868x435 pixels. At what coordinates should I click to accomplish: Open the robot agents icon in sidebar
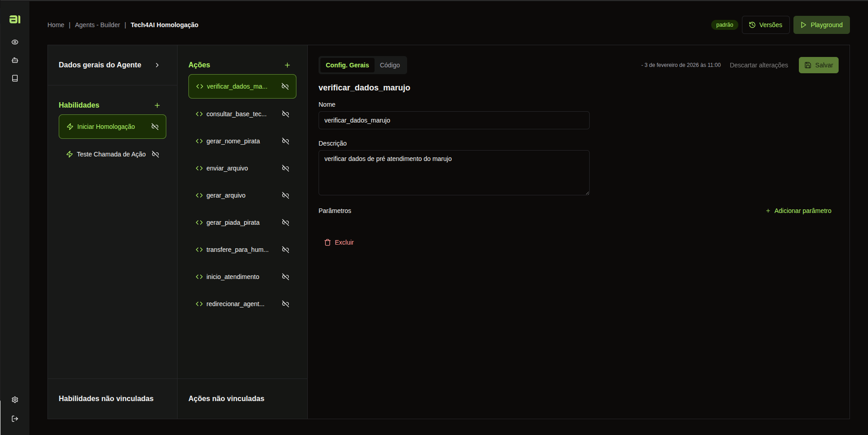[15, 60]
